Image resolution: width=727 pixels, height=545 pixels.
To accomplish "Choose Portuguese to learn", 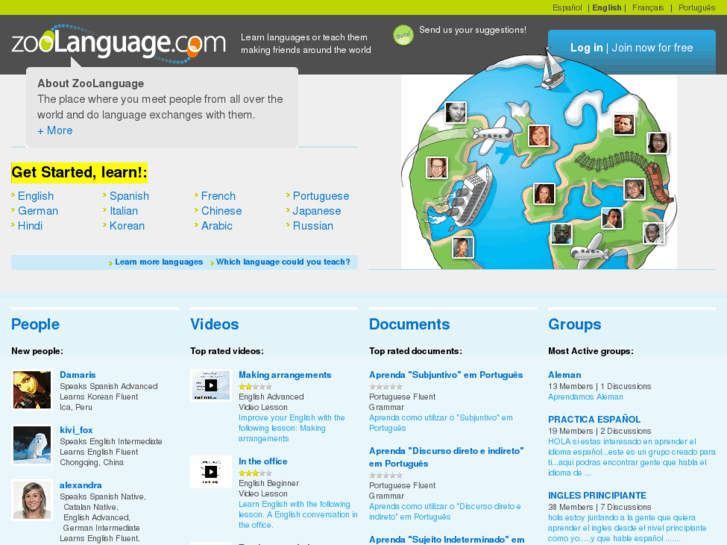I will (x=321, y=196).
